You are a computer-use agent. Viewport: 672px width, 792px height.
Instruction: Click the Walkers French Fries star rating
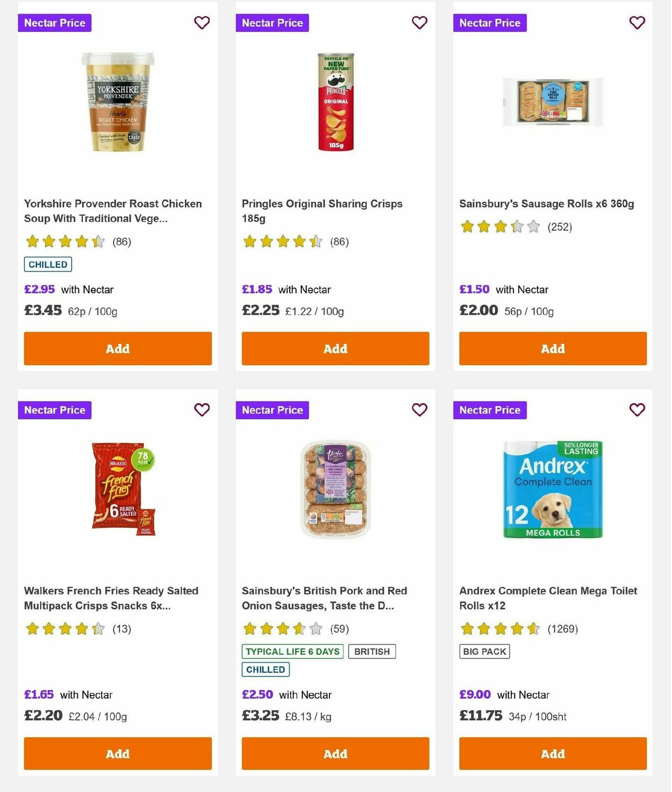click(64, 628)
